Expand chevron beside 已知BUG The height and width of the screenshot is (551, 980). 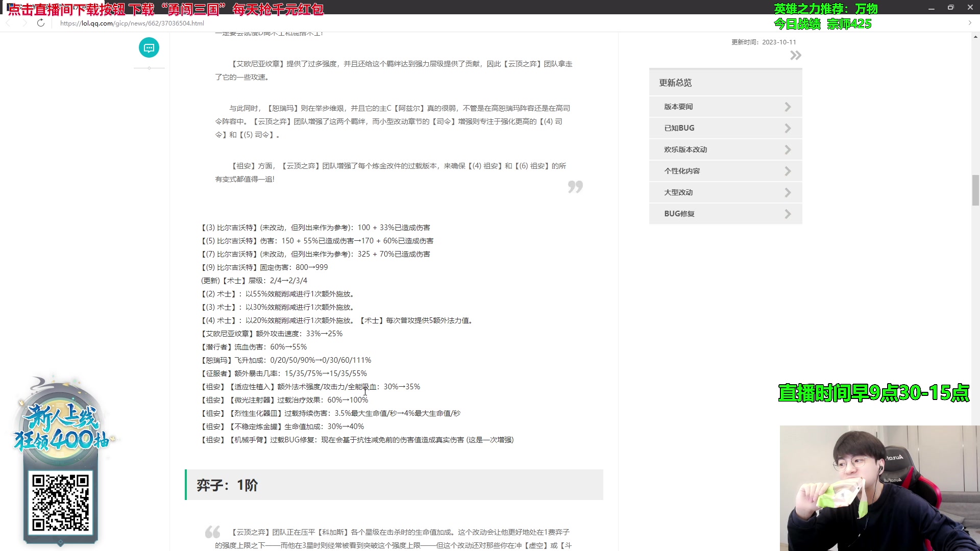coord(788,128)
